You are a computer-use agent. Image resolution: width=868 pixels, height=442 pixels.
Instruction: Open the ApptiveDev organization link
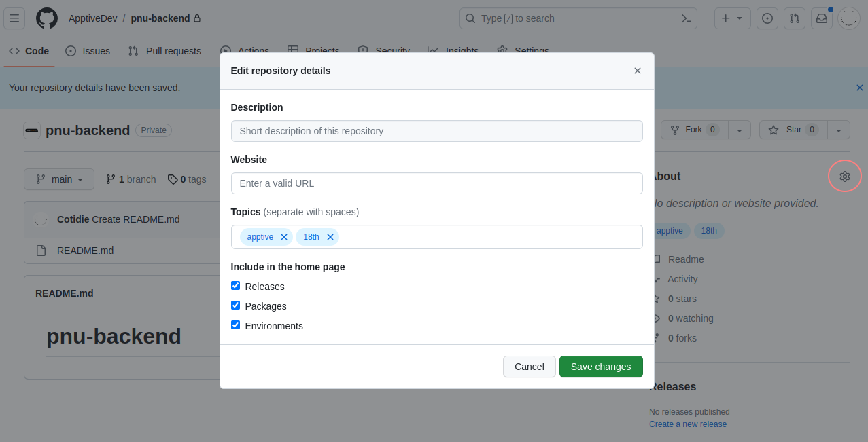click(93, 18)
